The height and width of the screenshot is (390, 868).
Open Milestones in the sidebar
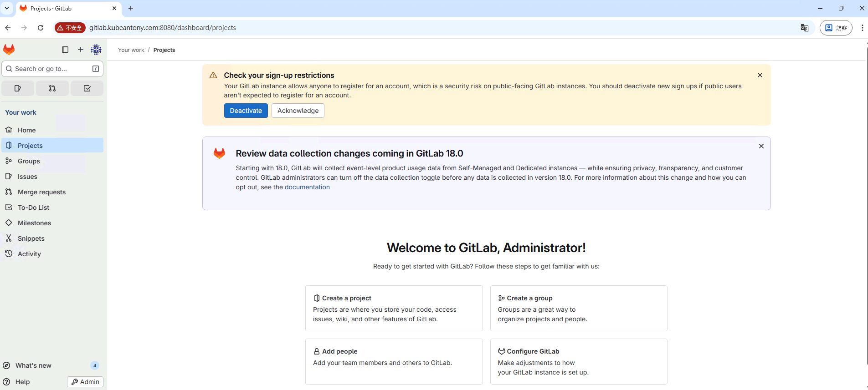coord(53,223)
